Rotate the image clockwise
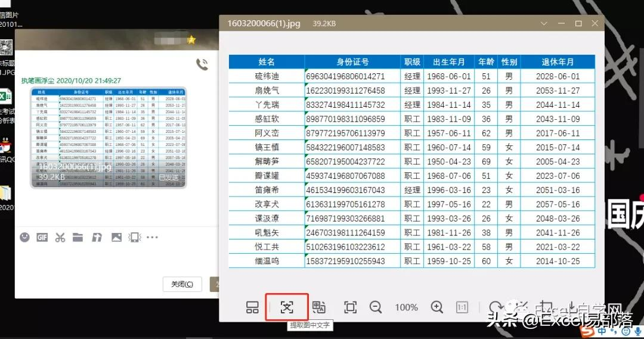This screenshot has width=644, height=339. (496, 307)
